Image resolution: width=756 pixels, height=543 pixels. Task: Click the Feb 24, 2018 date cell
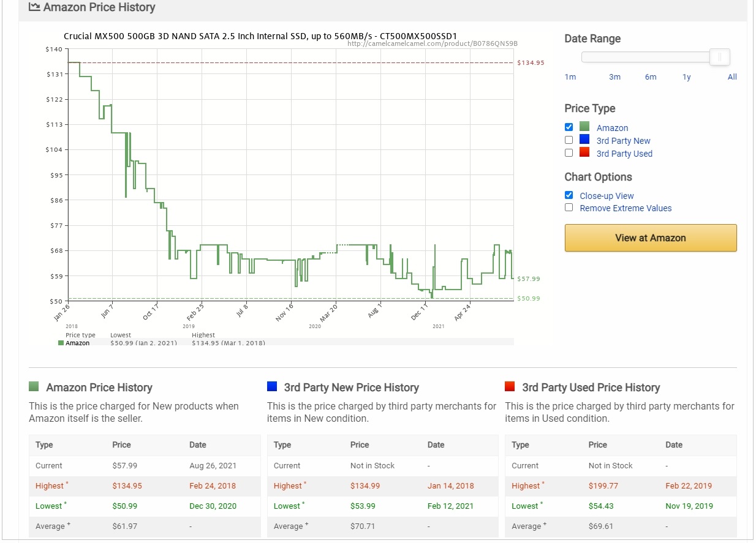point(213,485)
